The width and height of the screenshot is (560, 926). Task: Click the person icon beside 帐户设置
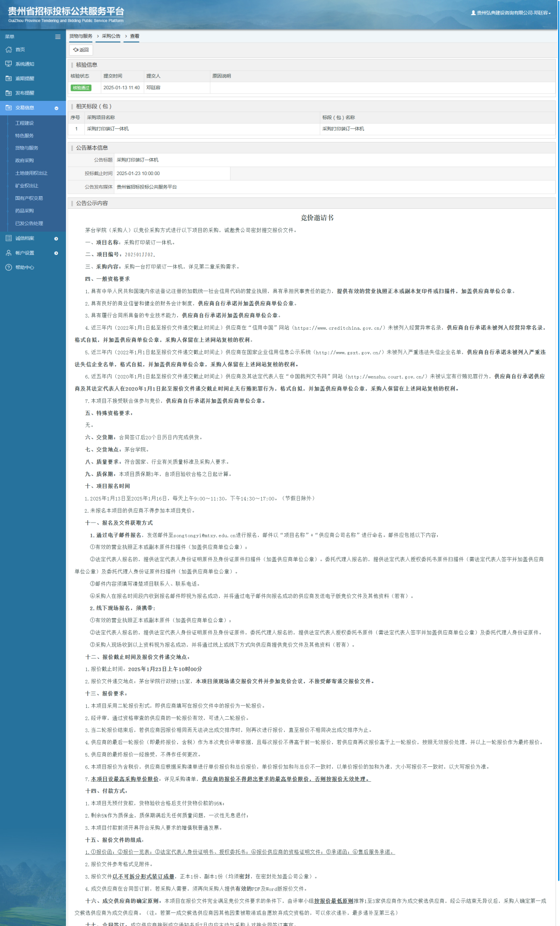[8, 253]
